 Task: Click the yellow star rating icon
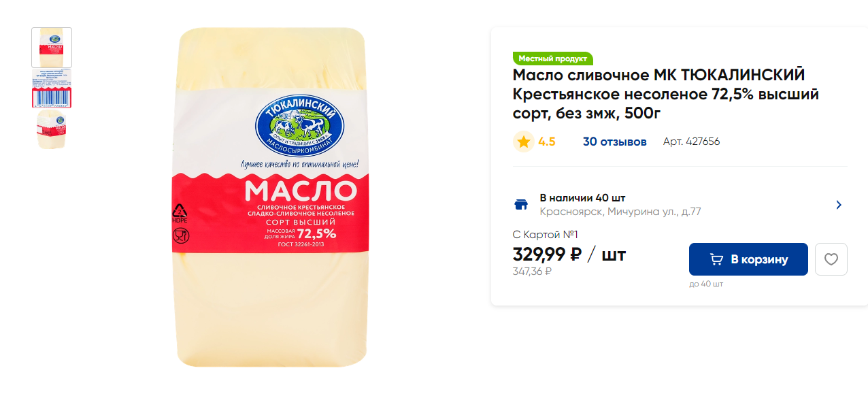click(523, 142)
